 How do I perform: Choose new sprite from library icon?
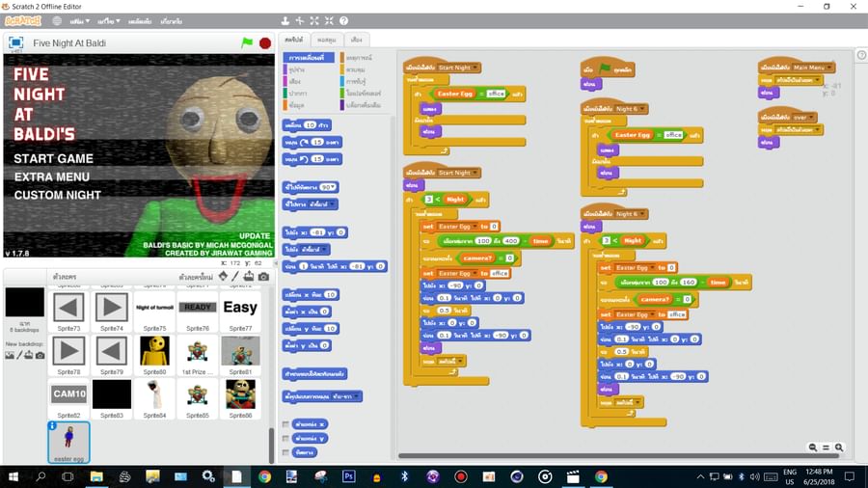(x=223, y=276)
